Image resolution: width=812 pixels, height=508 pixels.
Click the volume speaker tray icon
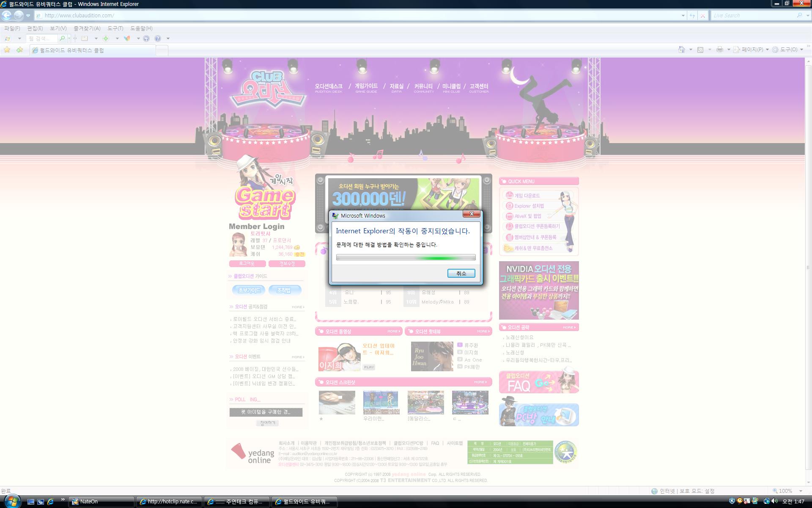coord(774,501)
